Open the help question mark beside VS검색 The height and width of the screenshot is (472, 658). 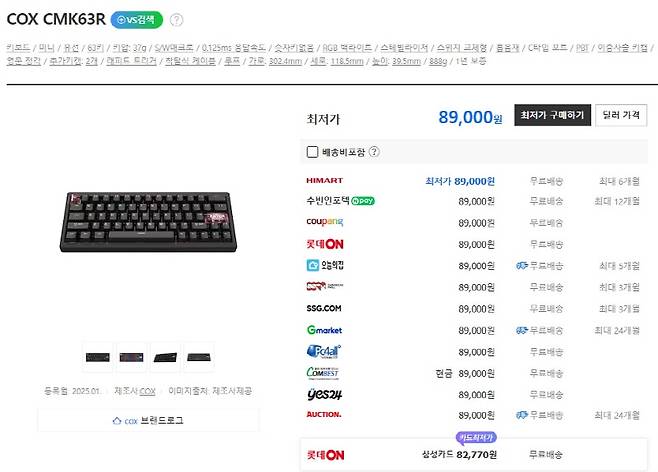pyautogui.click(x=177, y=20)
